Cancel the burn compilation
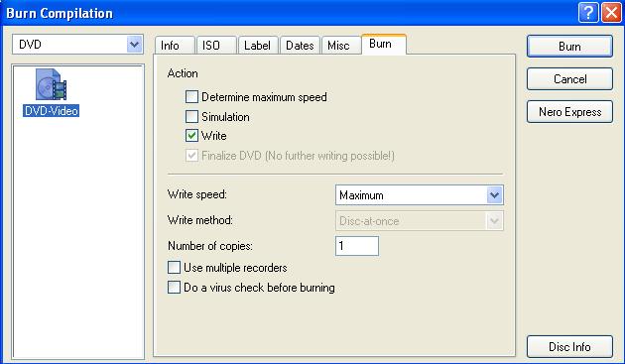The image size is (625, 364). (569, 79)
